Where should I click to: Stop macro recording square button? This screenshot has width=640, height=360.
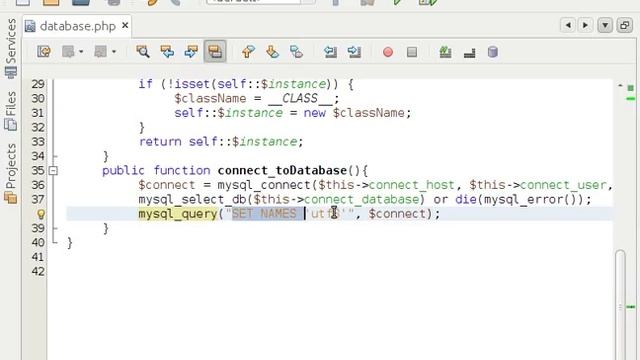point(412,52)
